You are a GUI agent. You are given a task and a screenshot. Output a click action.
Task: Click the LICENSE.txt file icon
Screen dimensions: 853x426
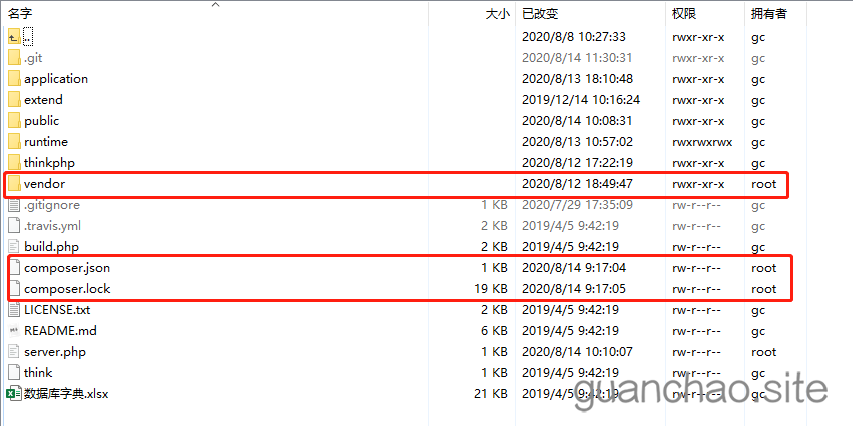(x=14, y=310)
